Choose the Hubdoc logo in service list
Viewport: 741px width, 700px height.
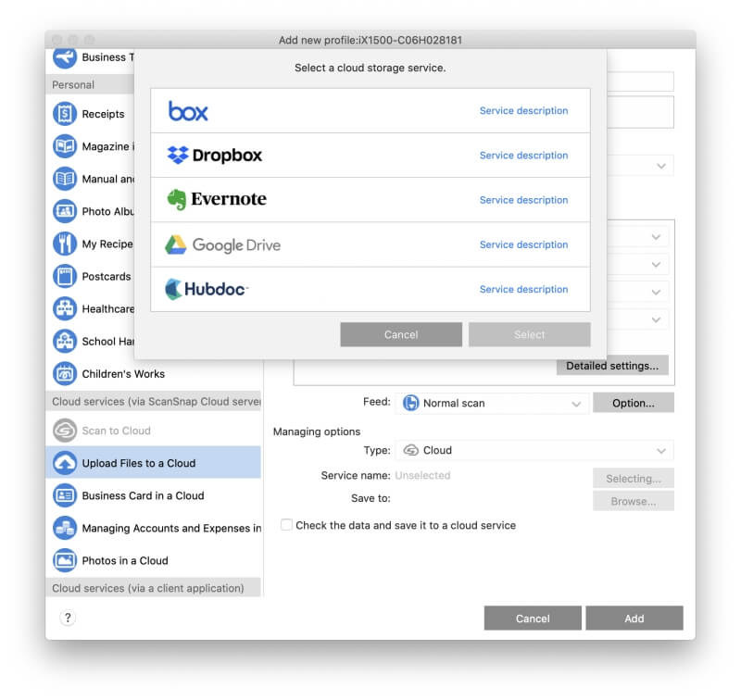pos(207,289)
